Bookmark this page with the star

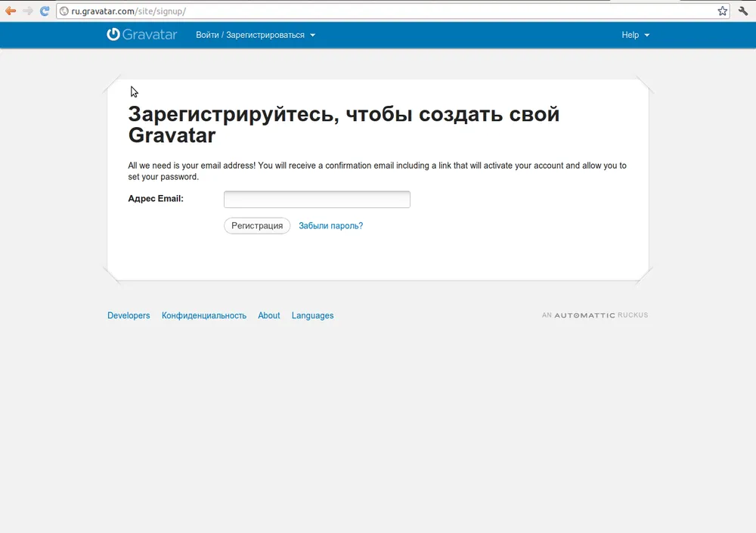[722, 11]
